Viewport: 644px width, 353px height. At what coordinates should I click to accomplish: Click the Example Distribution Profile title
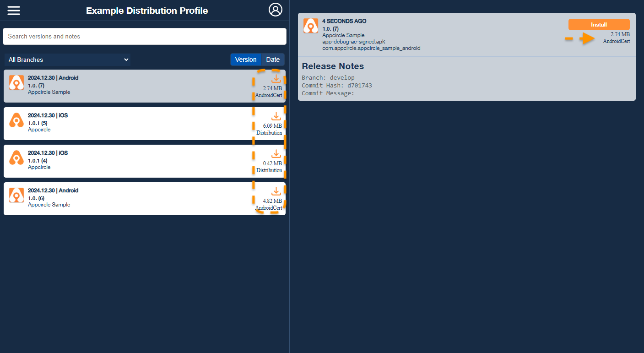(147, 11)
